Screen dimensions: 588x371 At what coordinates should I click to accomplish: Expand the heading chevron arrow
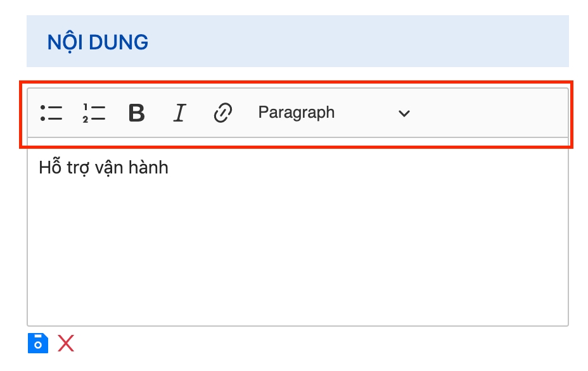(404, 113)
